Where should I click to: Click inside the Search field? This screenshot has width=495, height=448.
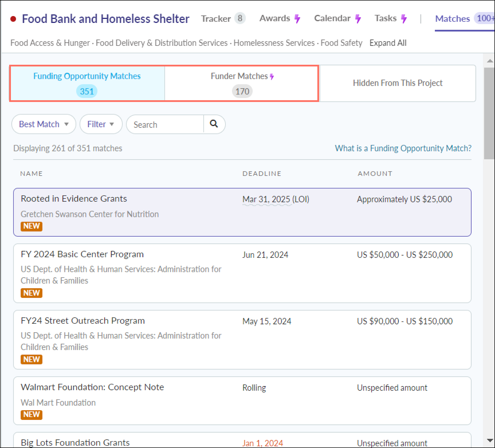(x=164, y=124)
